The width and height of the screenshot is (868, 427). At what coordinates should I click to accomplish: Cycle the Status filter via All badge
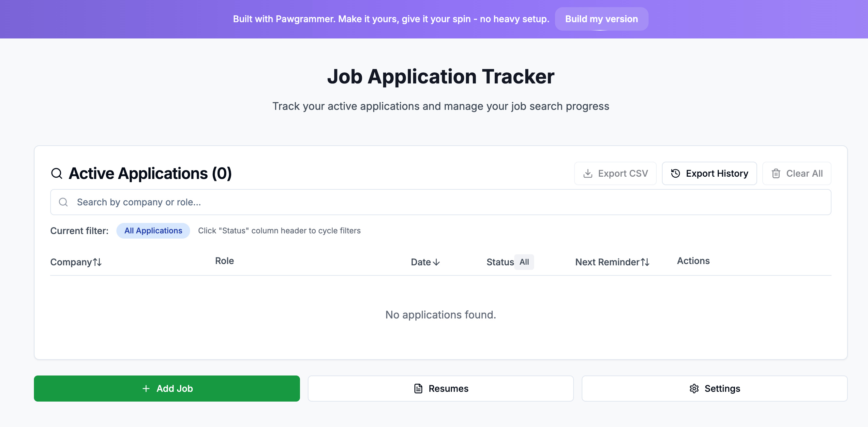[x=524, y=262]
